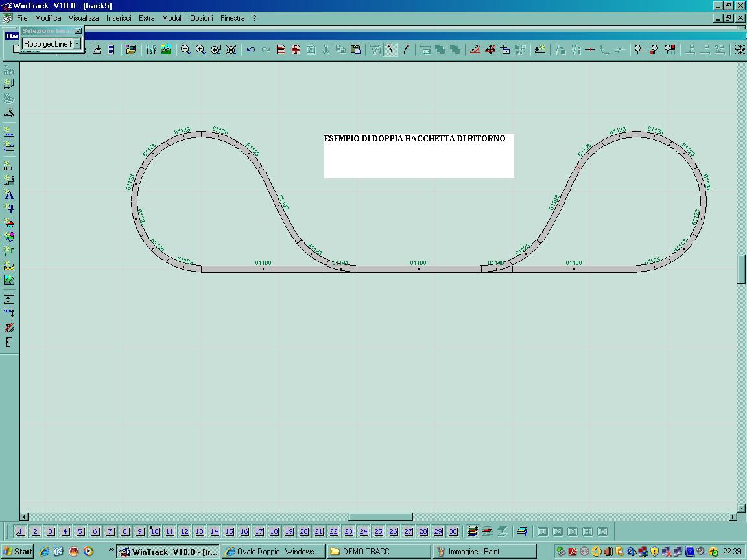Open the Moduli menu
Viewport: 747px width, 560px height.
click(x=172, y=18)
